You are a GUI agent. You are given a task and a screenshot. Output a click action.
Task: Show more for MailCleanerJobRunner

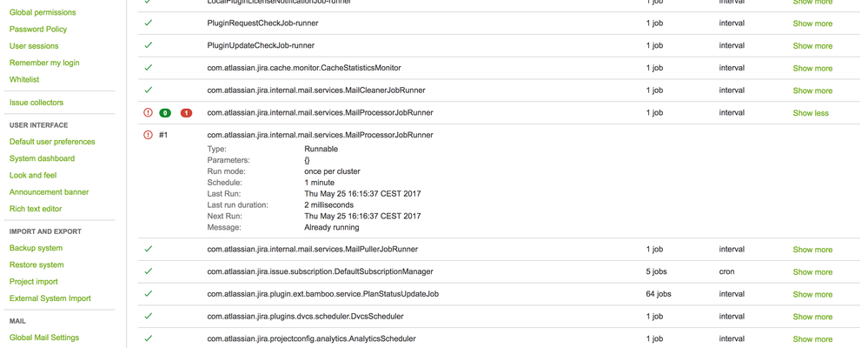click(812, 90)
